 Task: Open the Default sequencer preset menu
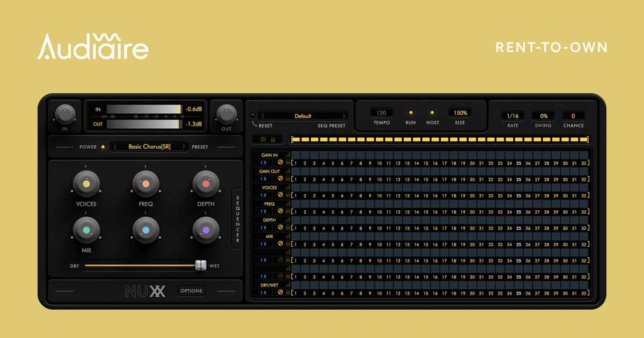pyautogui.click(x=303, y=116)
